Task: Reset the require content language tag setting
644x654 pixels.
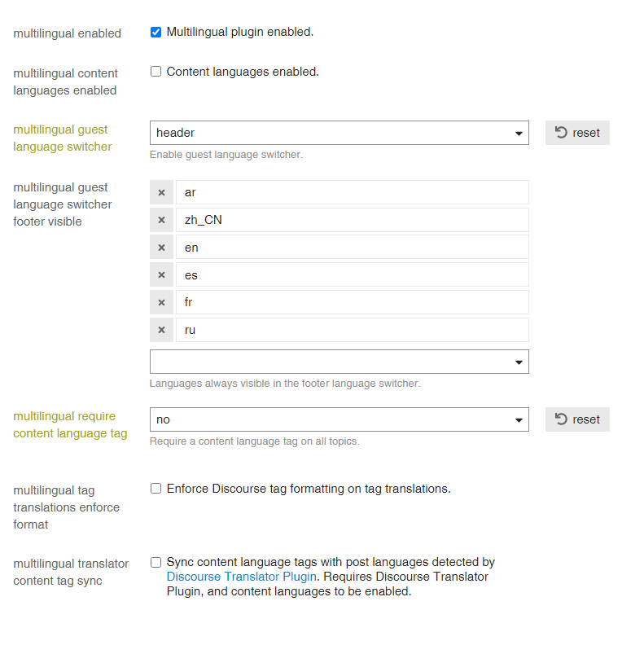Action: tap(577, 419)
